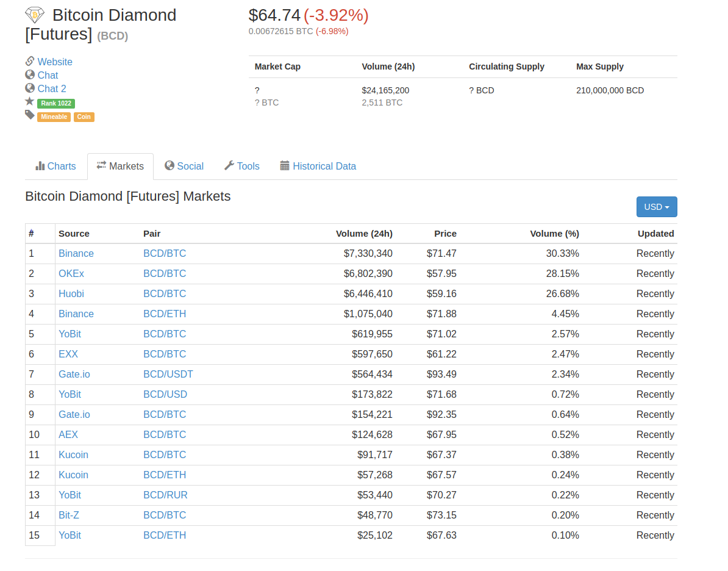Open the Social tab
728x571 pixels.
(184, 167)
